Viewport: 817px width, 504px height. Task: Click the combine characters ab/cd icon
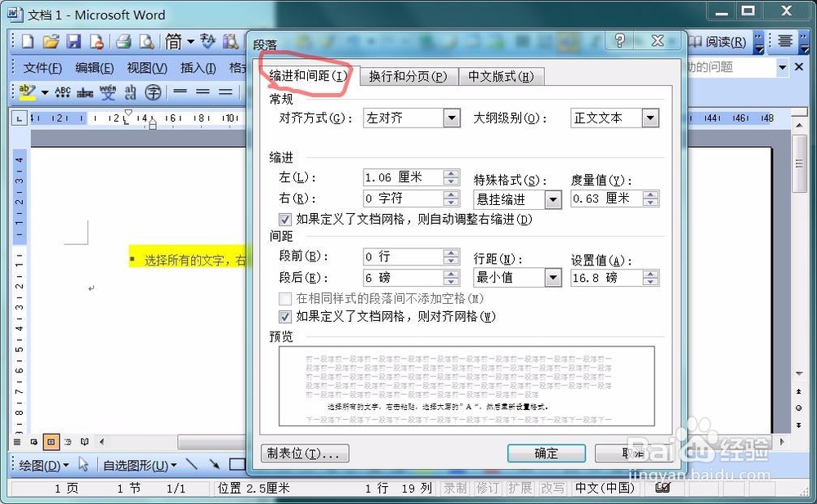(x=130, y=92)
